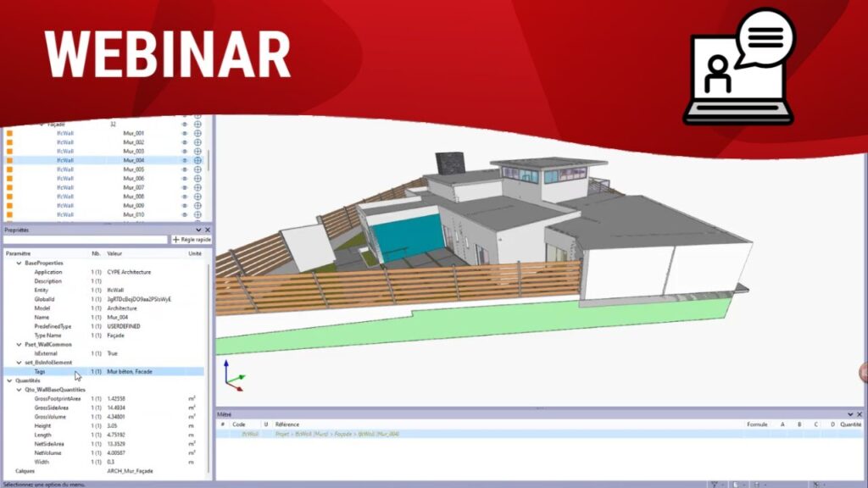This screenshot has width=868, height=488.
Task: Click the crosshair zoom icon for Mur_005
Action: (198, 169)
